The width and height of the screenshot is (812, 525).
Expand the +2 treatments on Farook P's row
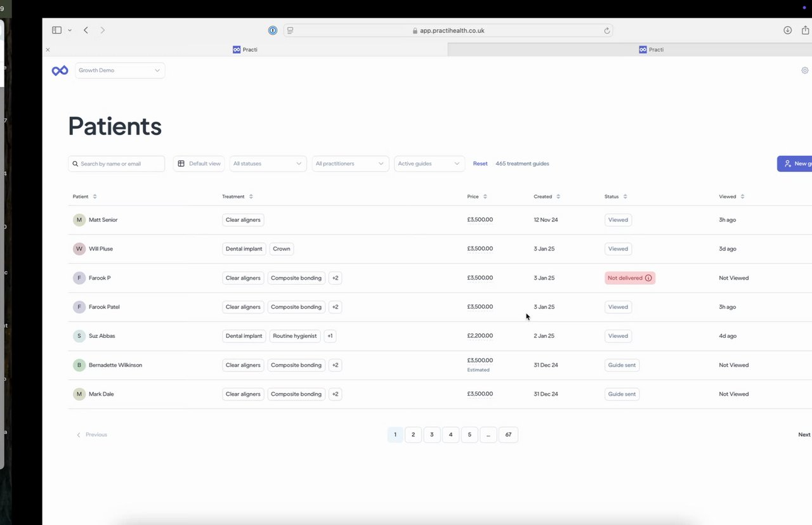click(x=336, y=278)
